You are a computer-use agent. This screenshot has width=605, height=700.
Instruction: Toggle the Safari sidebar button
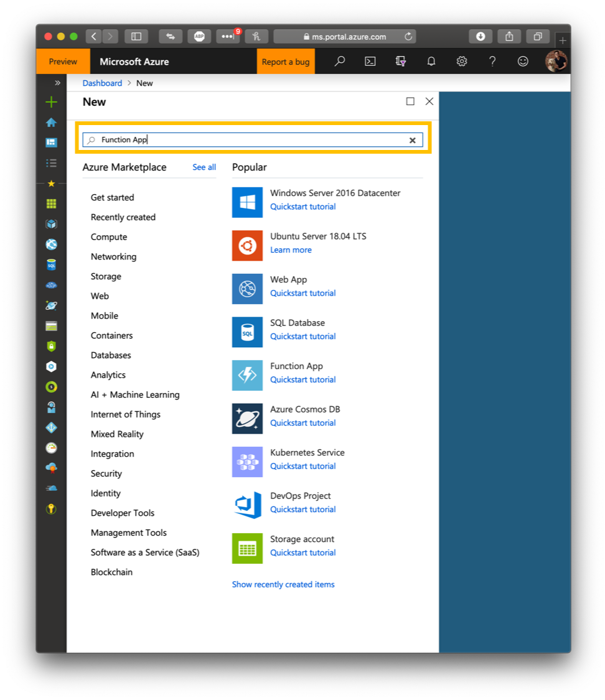[136, 37]
